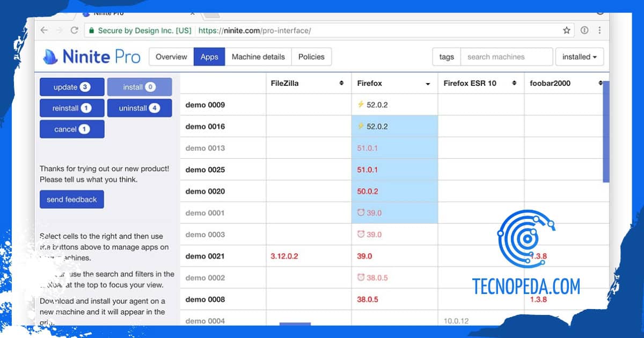644x338 pixels.
Task: Click the browser back arrow
Action: pyautogui.click(x=44, y=31)
